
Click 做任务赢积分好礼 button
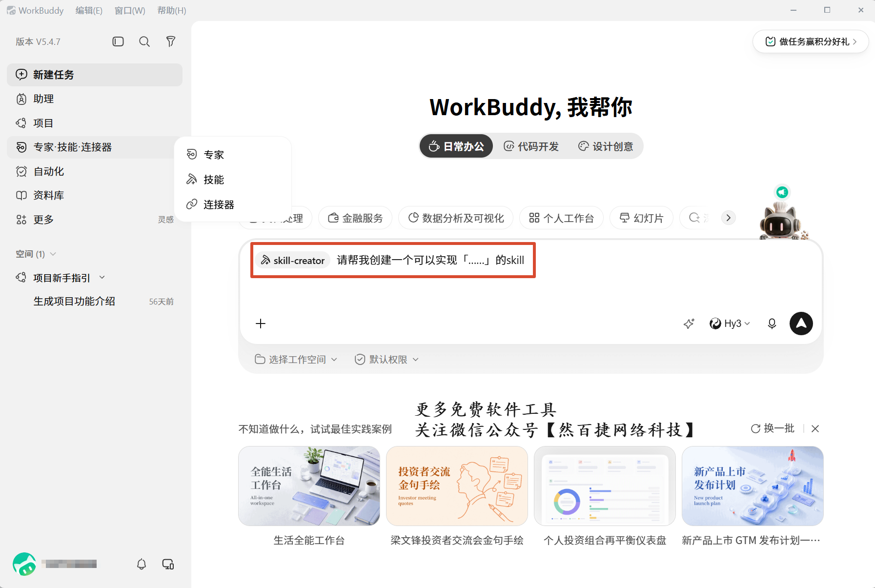811,41
